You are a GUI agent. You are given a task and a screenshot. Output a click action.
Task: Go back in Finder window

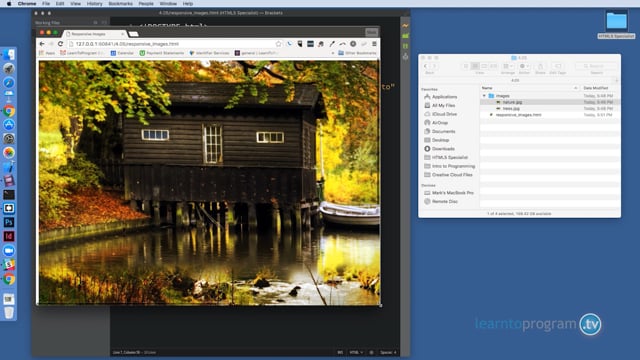click(425, 66)
